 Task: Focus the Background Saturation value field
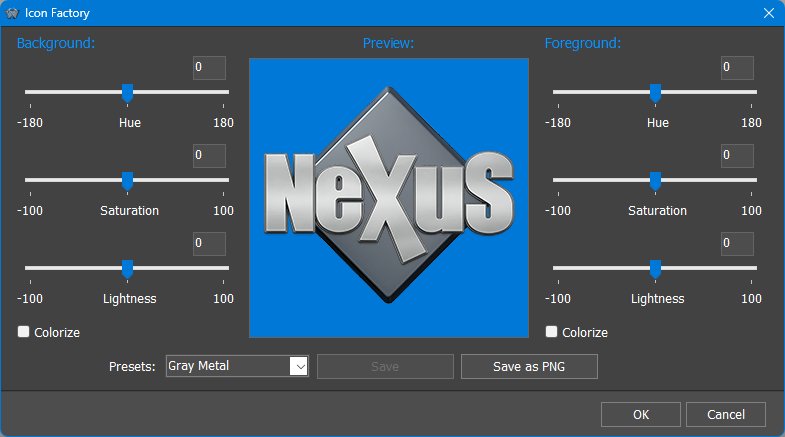[x=209, y=156]
